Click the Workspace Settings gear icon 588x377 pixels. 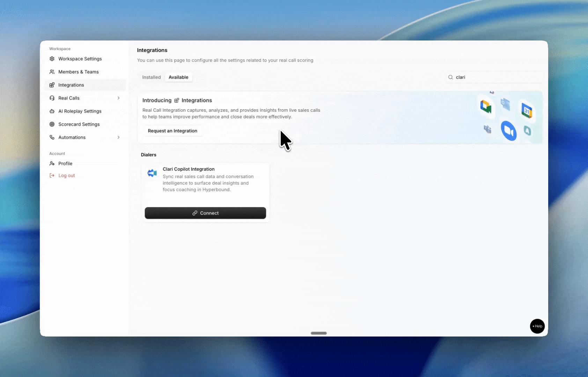[52, 59]
